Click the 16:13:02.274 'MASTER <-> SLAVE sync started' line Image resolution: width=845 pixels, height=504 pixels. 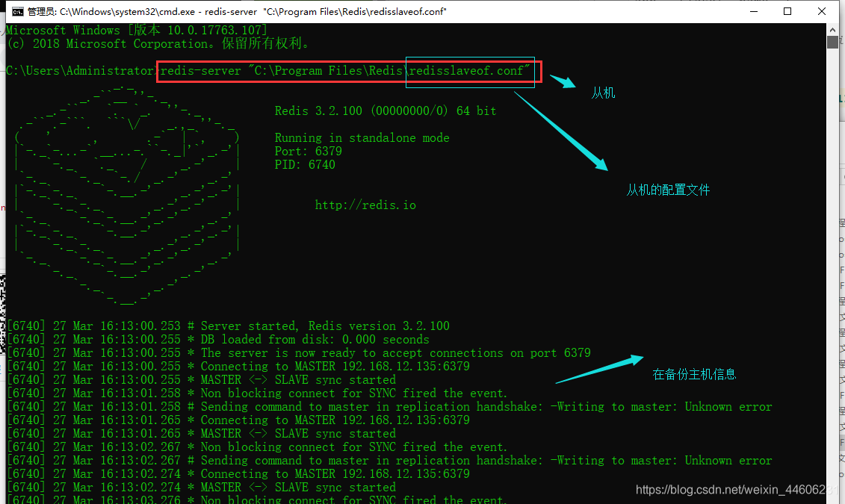(201, 488)
